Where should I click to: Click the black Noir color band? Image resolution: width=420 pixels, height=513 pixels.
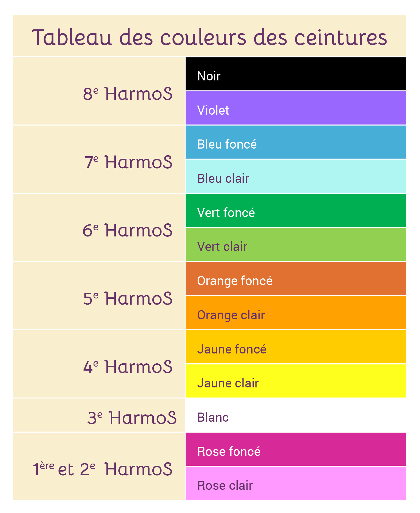pyautogui.click(x=296, y=74)
